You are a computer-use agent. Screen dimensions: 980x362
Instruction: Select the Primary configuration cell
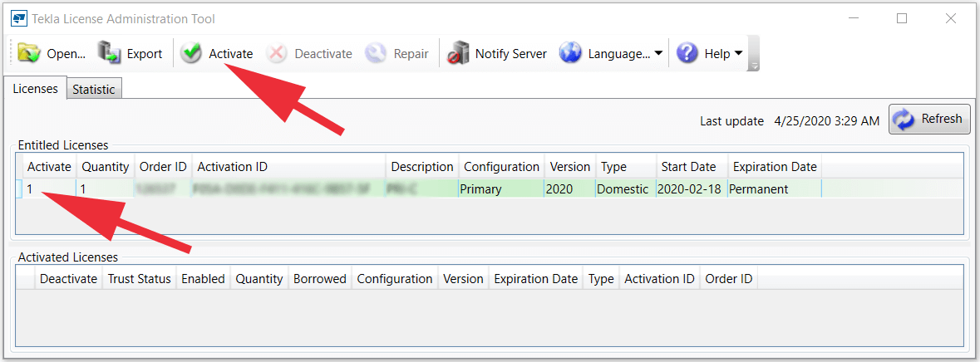pos(501,188)
